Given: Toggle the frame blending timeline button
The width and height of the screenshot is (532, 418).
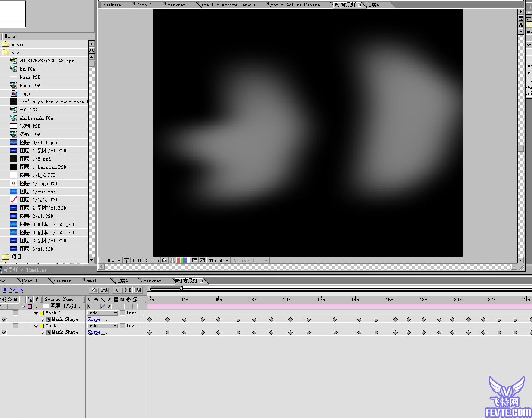Looking at the screenshot, I should (128, 290).
